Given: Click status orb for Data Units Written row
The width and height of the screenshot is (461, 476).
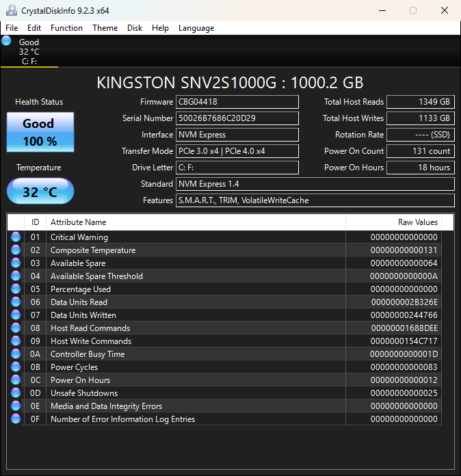Looking at the screenshot, I should point(16,315).
